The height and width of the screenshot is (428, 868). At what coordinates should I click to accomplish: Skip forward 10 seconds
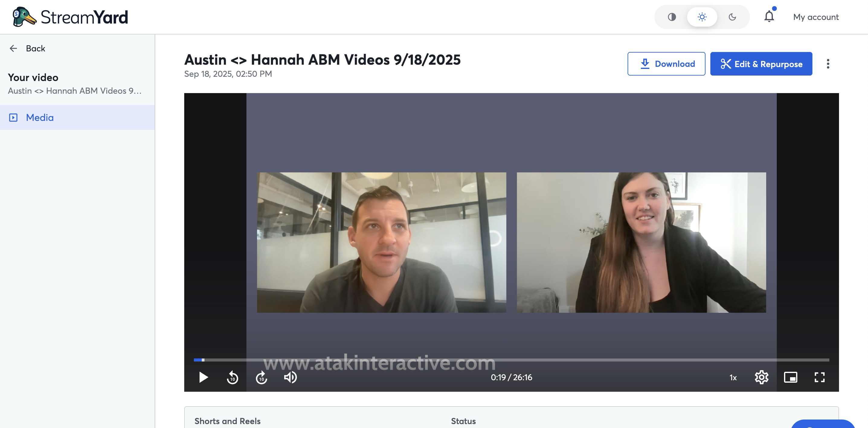point(262,378)
